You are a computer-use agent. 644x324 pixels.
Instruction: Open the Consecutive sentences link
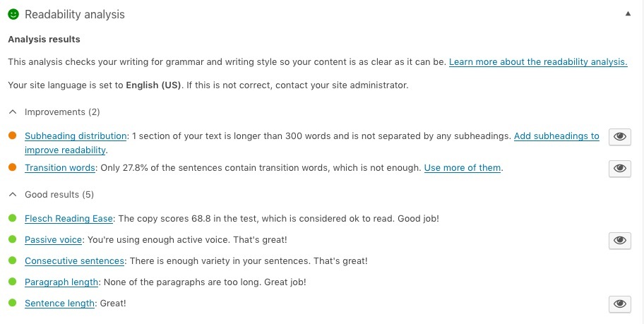click(74, 260)
